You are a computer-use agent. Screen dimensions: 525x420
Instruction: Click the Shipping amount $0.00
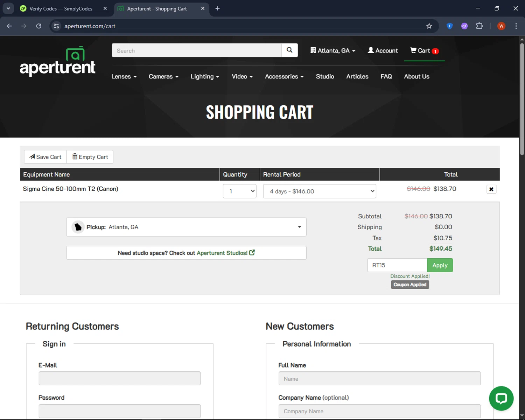pyautogui.click(x=443, y=227)
